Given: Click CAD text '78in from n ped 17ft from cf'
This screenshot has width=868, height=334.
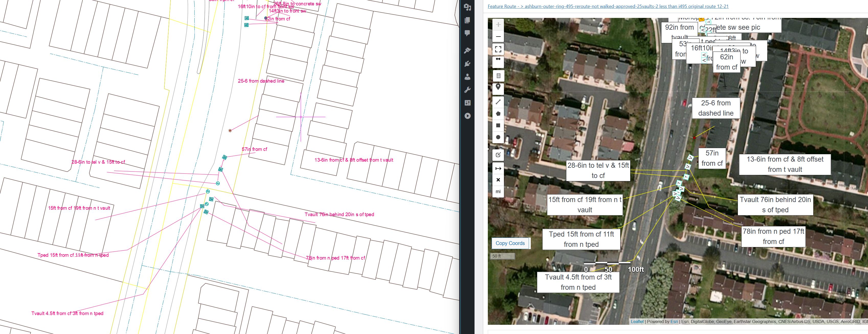Looking at the screenshot, I should pos(335,258).
